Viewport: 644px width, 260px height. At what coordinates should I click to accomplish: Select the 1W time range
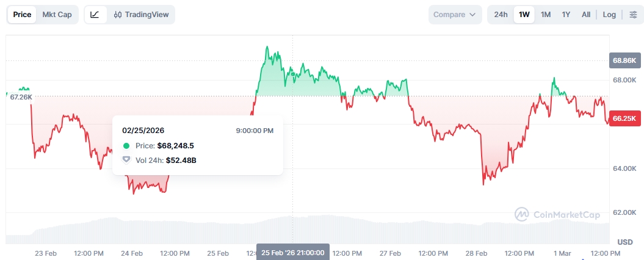(524, 15)
